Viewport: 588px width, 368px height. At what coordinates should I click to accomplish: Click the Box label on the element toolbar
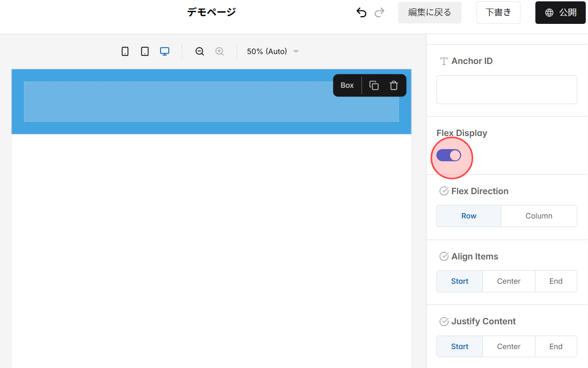click(347, 85)
